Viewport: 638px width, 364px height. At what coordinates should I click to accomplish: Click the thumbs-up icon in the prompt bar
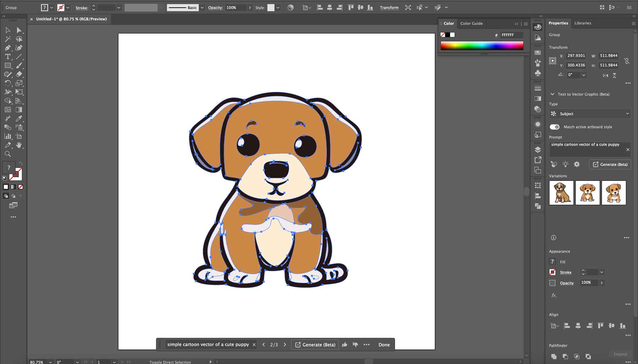tap(344, 344)
